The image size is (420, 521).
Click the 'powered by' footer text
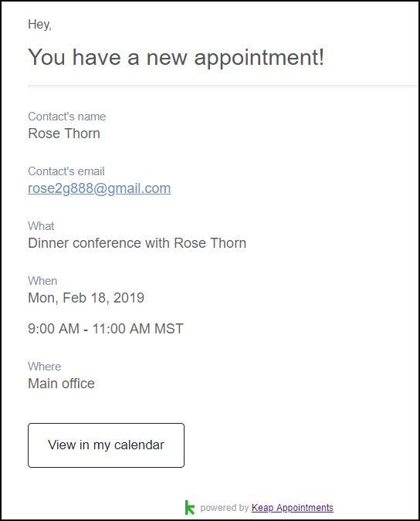(x=225, y=508)
